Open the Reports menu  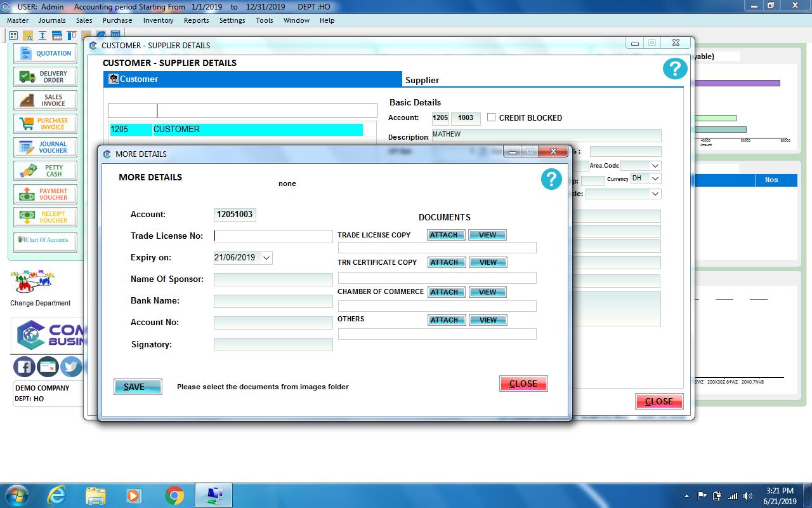[196, 20]
